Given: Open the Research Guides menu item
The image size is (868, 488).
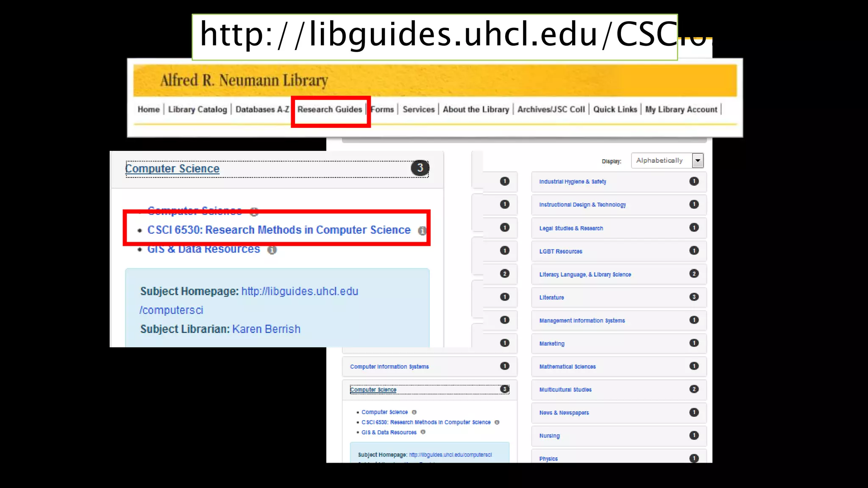Looking at the screenshot, I should point(330,109).
